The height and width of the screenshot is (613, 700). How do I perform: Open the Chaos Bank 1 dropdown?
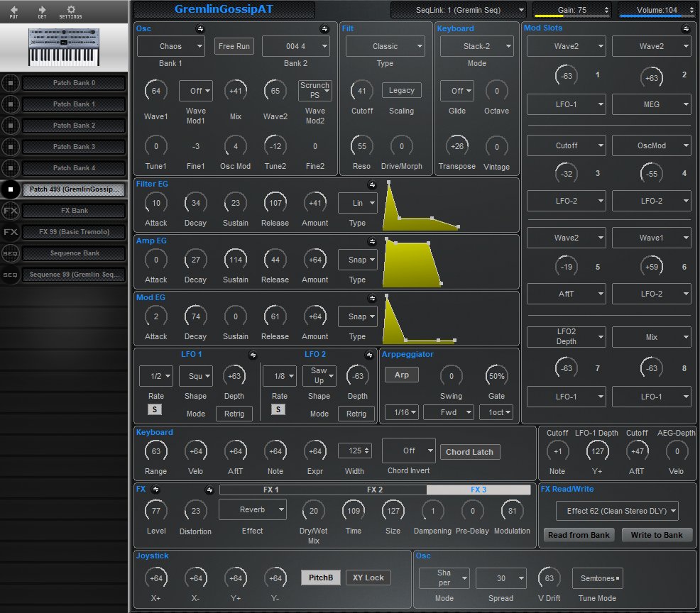tap(171, 46)
